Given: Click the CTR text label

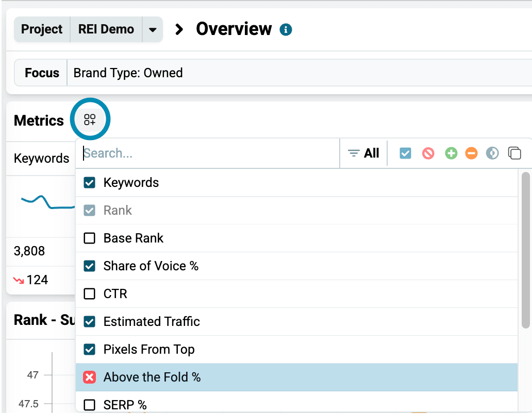Looking at the screenshot, I should click(x=115, y=293).
